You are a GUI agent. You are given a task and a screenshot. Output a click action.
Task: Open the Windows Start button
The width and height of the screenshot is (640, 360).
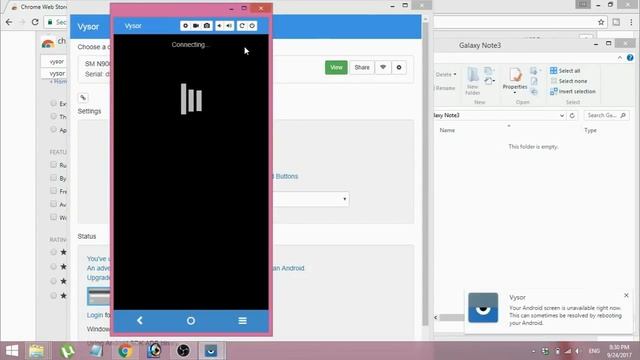tap(12, 351)
